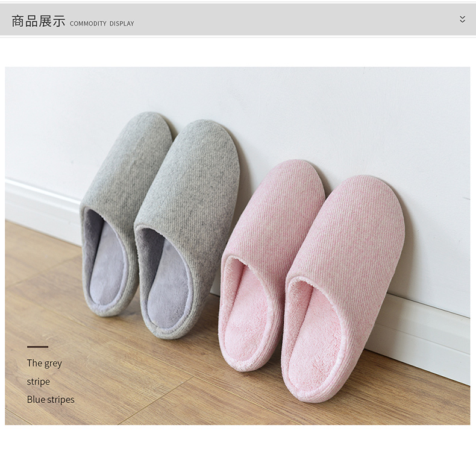Click the COMMODITY DISPLAY subtitle text
This screenshot has width=476, height=454.
102,24
